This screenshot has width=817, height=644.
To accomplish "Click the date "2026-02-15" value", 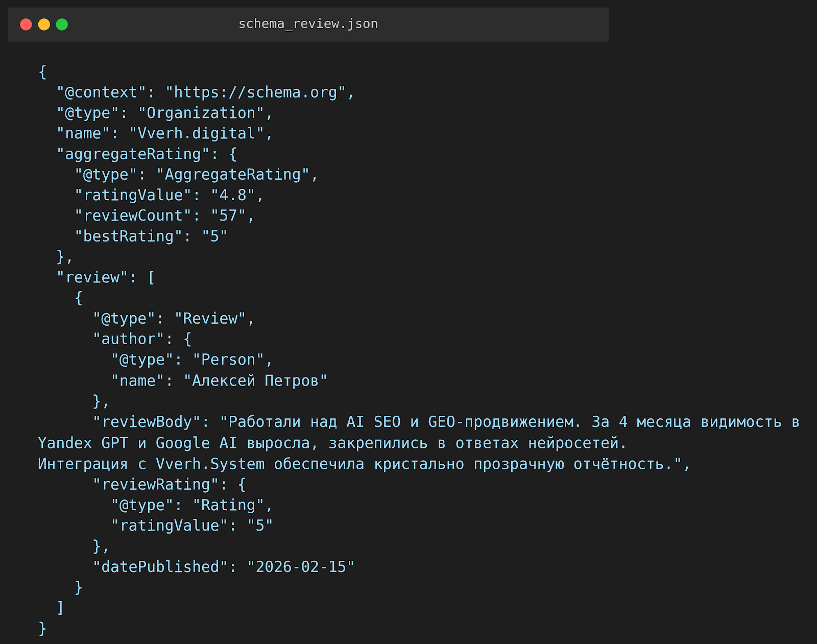I will [x=301, y=567].
